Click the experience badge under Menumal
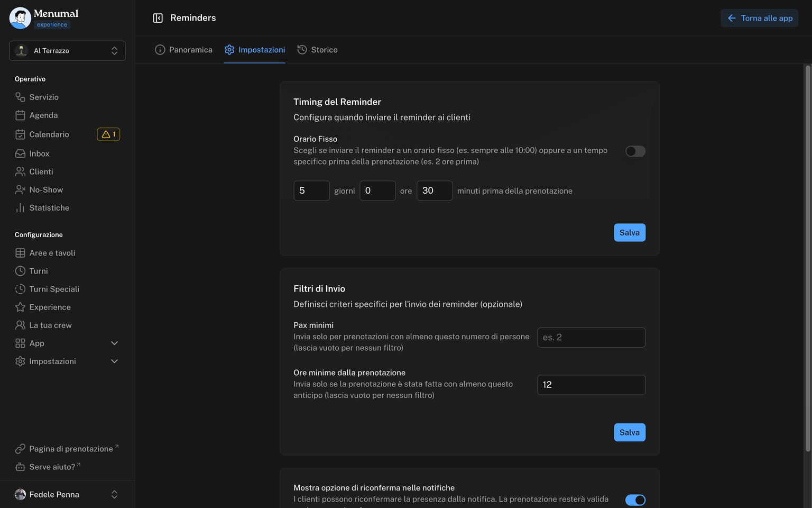 (52, 25)
